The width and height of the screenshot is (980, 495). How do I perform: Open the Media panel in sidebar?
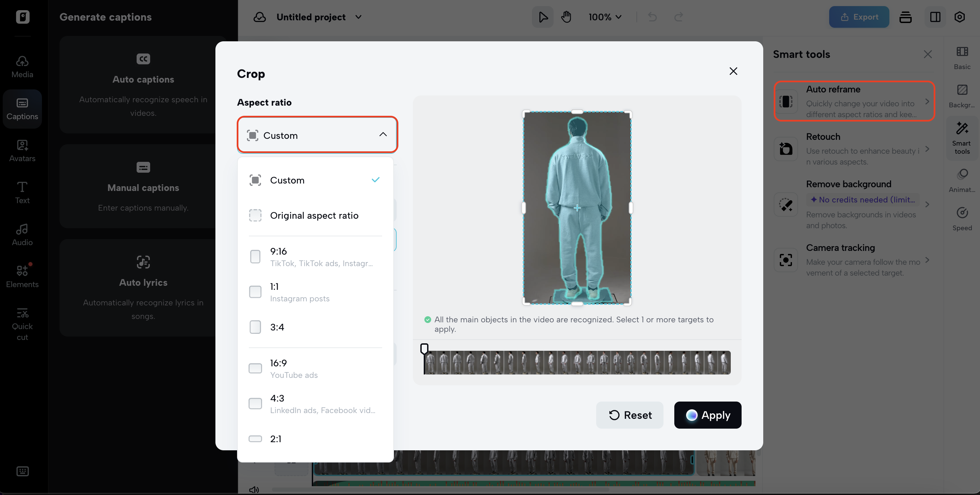pyautogui.click(x=22, y=67)
